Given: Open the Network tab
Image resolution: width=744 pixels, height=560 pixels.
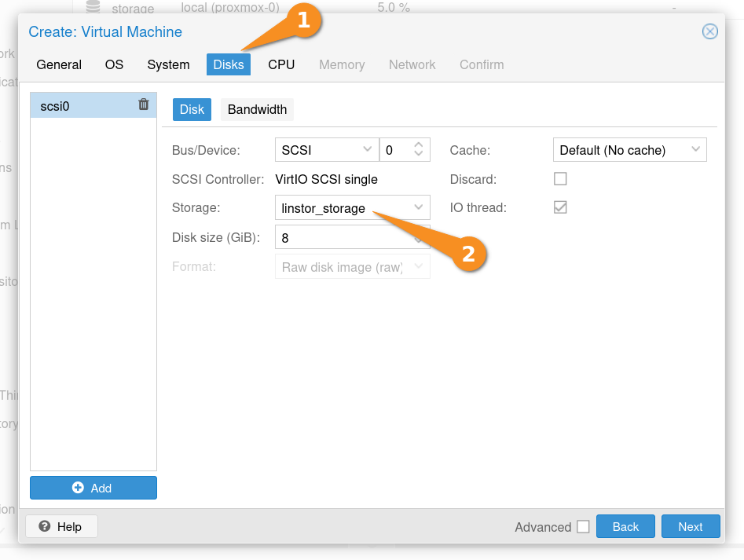Looking at the screenshot, I should click(x=412, y=64).
